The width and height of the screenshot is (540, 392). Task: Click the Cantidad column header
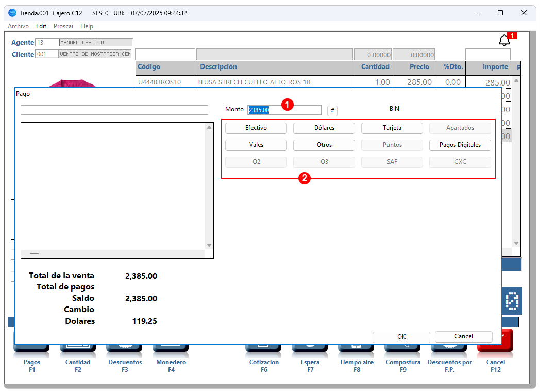pos(373,68)
